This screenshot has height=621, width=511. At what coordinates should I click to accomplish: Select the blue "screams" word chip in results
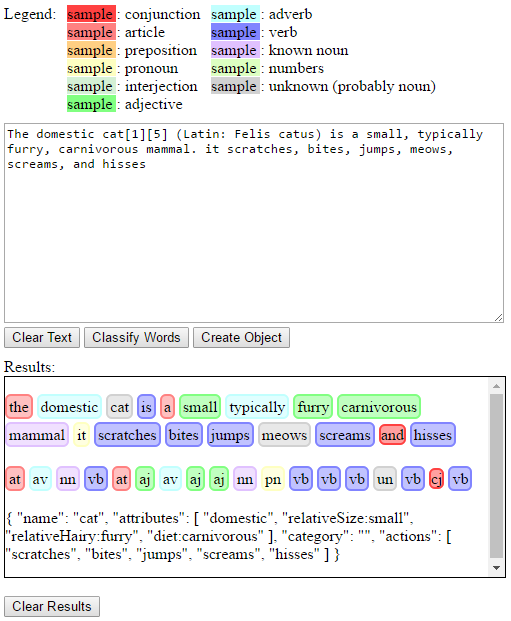[x=345, y=435]
